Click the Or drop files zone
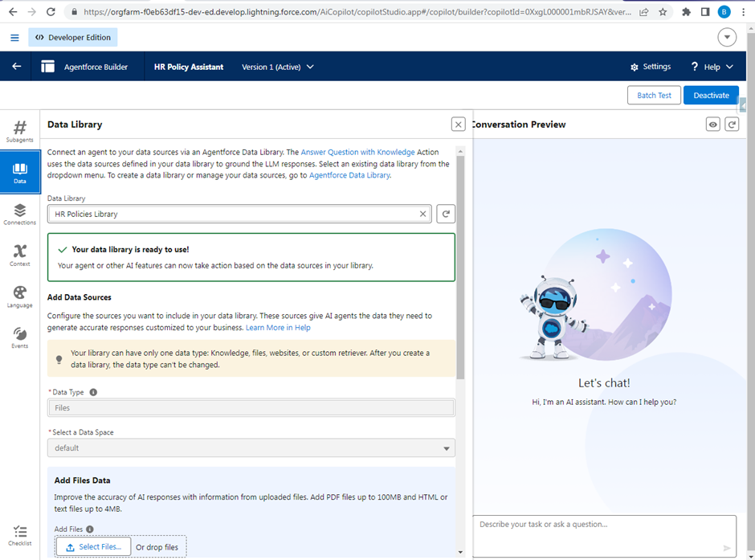755x560 pixels. tap(157, 547)
